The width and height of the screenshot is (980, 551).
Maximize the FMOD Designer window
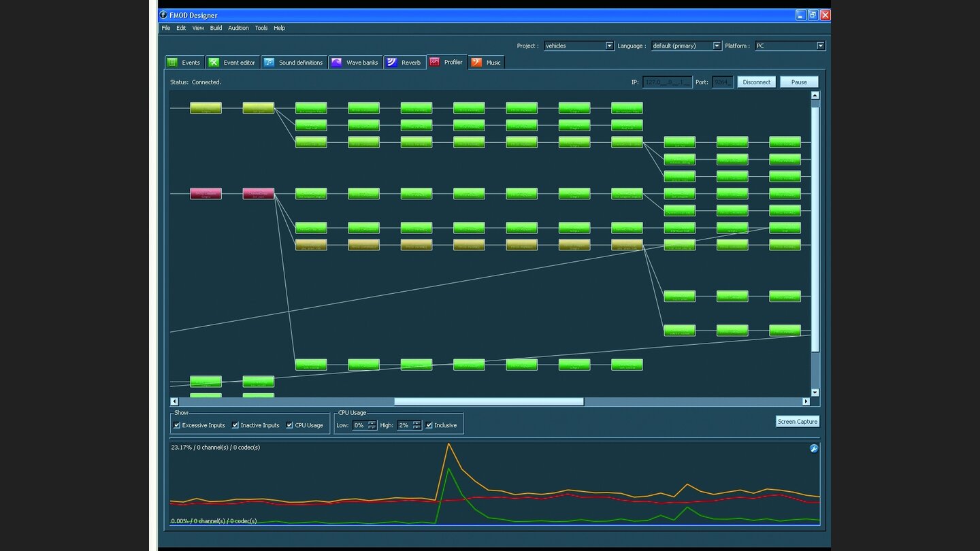pos(813,15)
